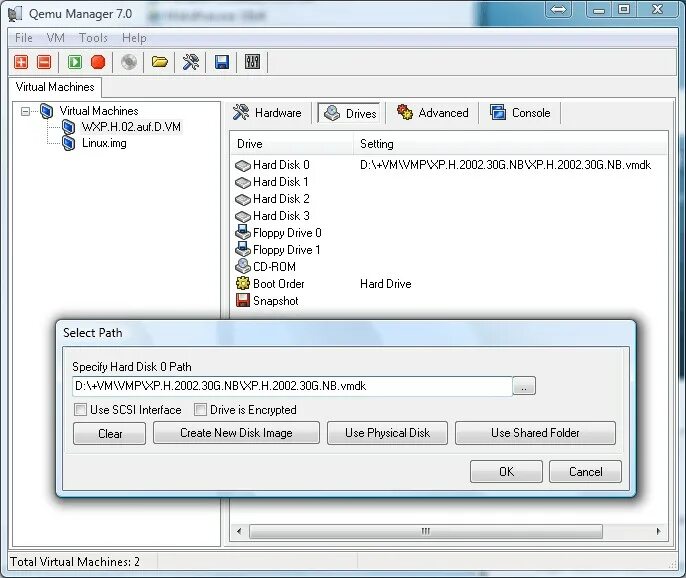
Task: Switch to the Hardware tab
Action: coord(267,113)
